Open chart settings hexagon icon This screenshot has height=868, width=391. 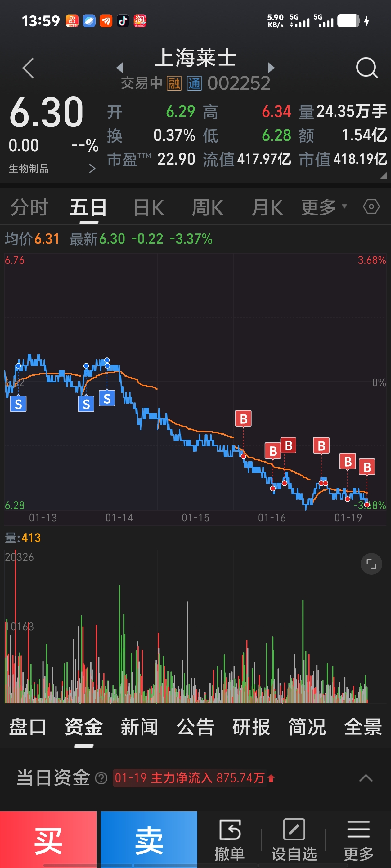point(371,206)
